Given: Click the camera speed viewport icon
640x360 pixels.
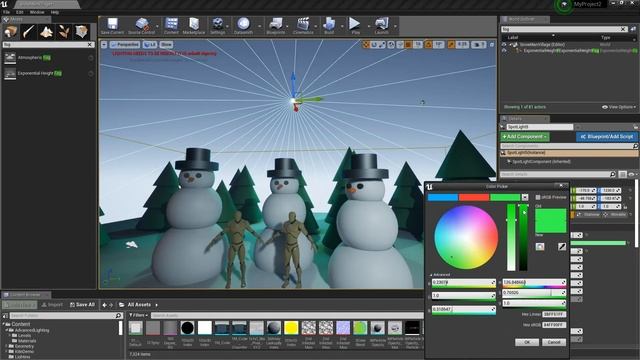Looking at the screenshot, I should tap(478, 44).
